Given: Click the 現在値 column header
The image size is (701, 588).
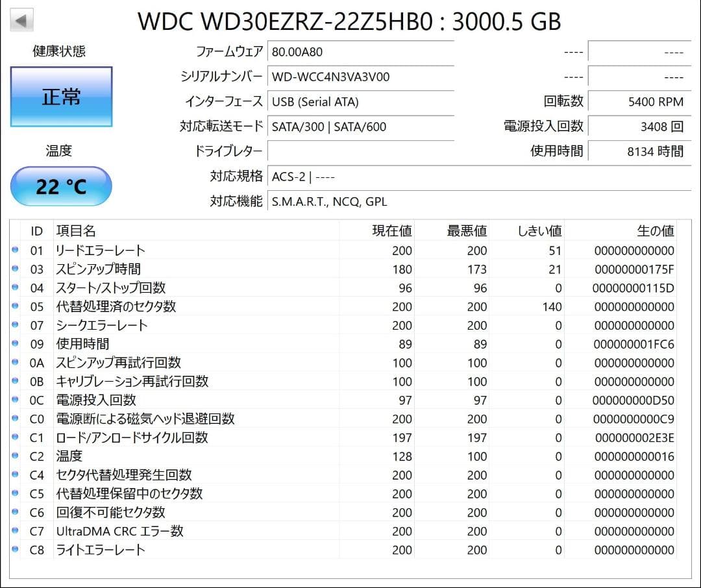Looking at the screenshot, I should click(x=392, y=231).
